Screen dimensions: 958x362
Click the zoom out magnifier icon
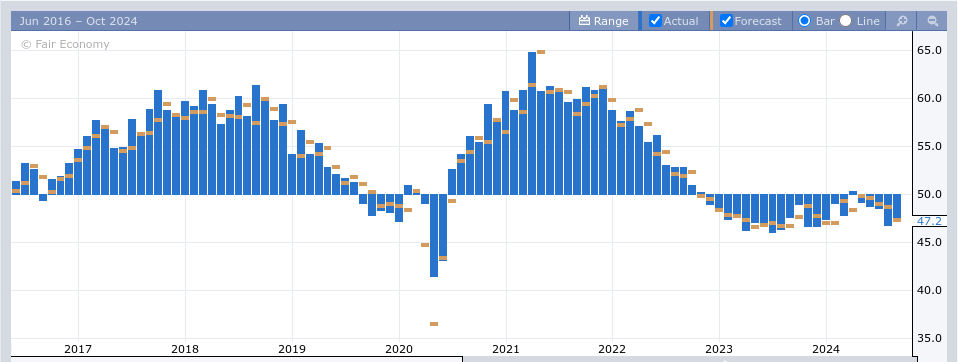932,21
